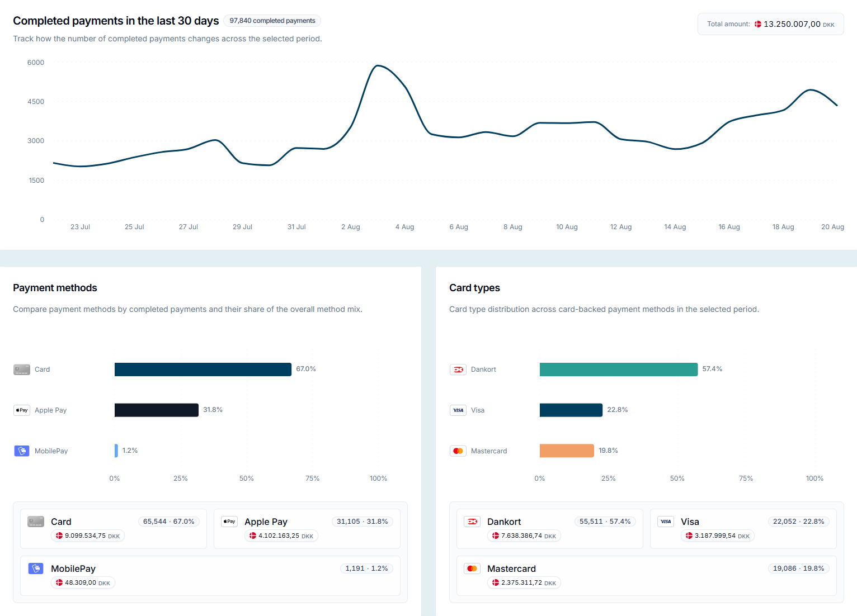Click the Mastercard logo in the card types chart
857x616 pixels.
click(x=458, y=451)
